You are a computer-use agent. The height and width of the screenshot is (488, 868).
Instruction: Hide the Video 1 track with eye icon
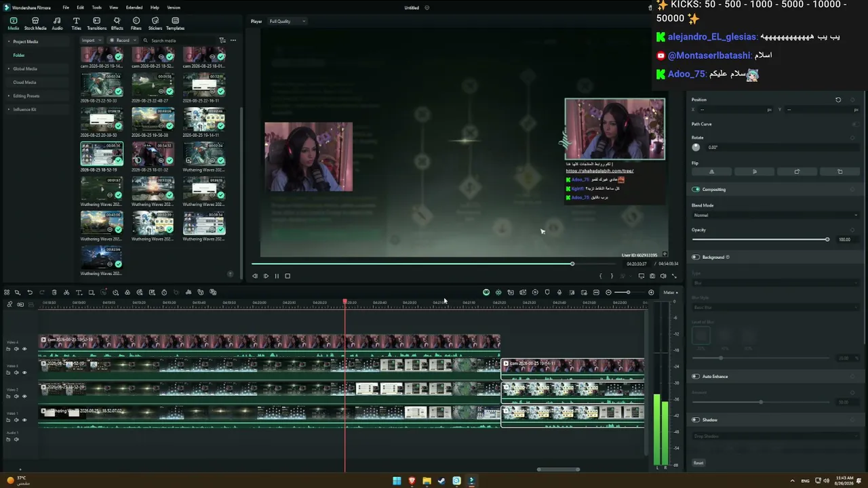coord(24,420)
